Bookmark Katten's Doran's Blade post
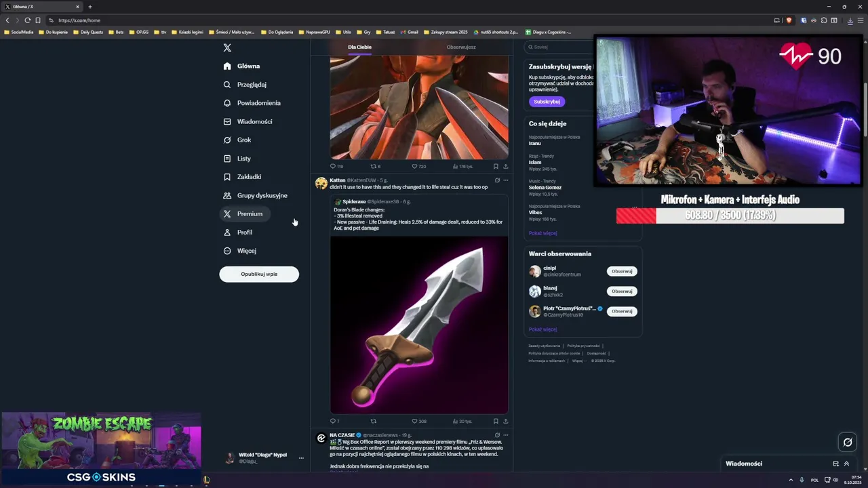868x488 pixels. click(x=496, y=421)
